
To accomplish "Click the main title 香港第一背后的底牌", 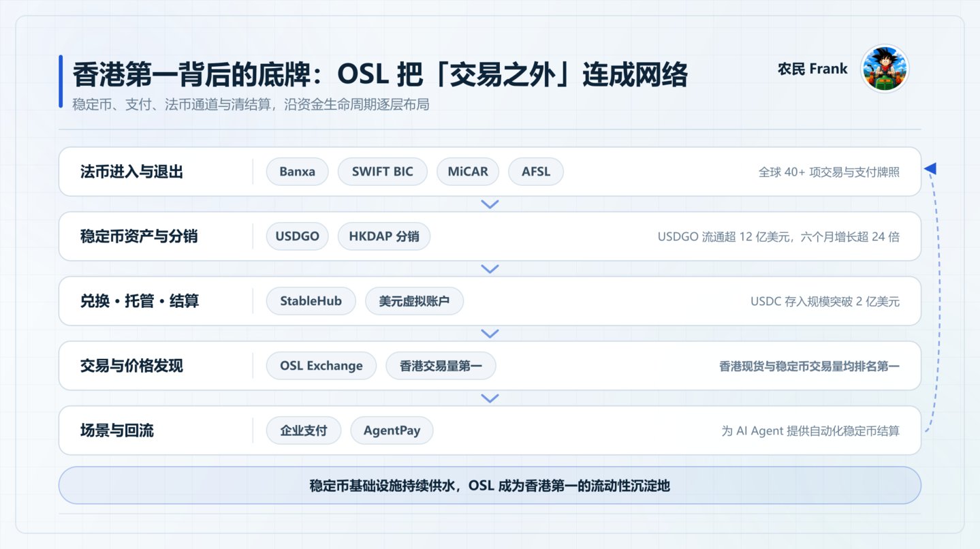I will 380,75.
